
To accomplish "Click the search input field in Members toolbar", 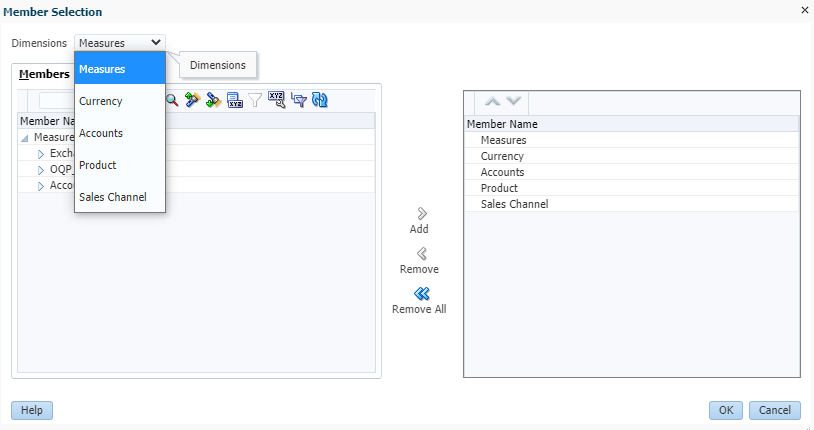I will tap(58, 100).
